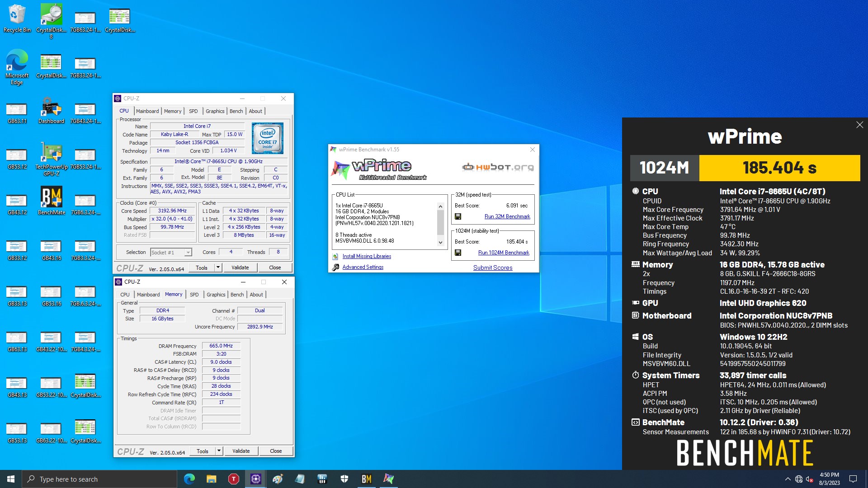The height and width of the screenshot is (488, 868).
Task: Click the taskbar search box
Action: point(99,479)
